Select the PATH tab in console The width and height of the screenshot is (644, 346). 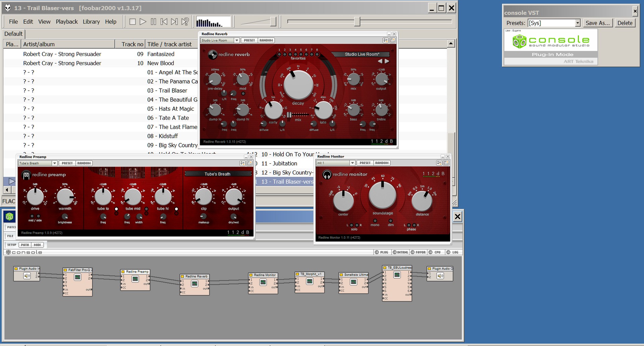(25, 245)
